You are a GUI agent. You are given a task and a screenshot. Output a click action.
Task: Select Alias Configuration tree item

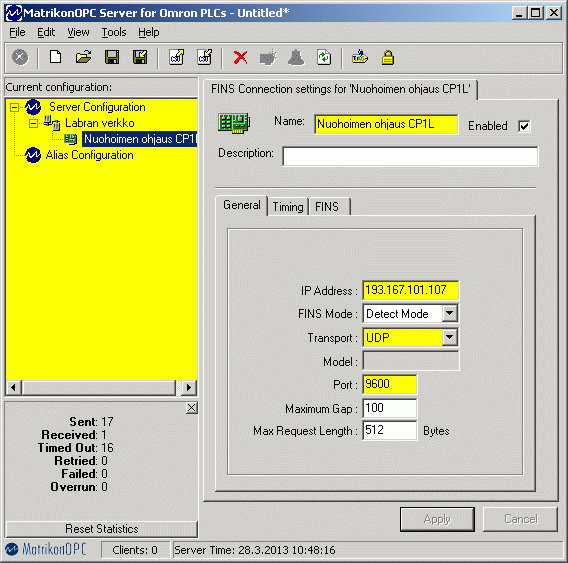(89, 155)
